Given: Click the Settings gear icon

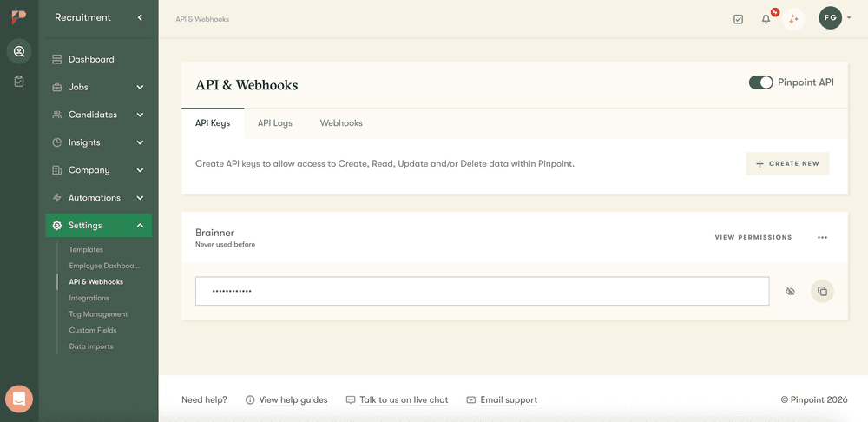Looking at the screenshot, I should click(x=57, y=226).
